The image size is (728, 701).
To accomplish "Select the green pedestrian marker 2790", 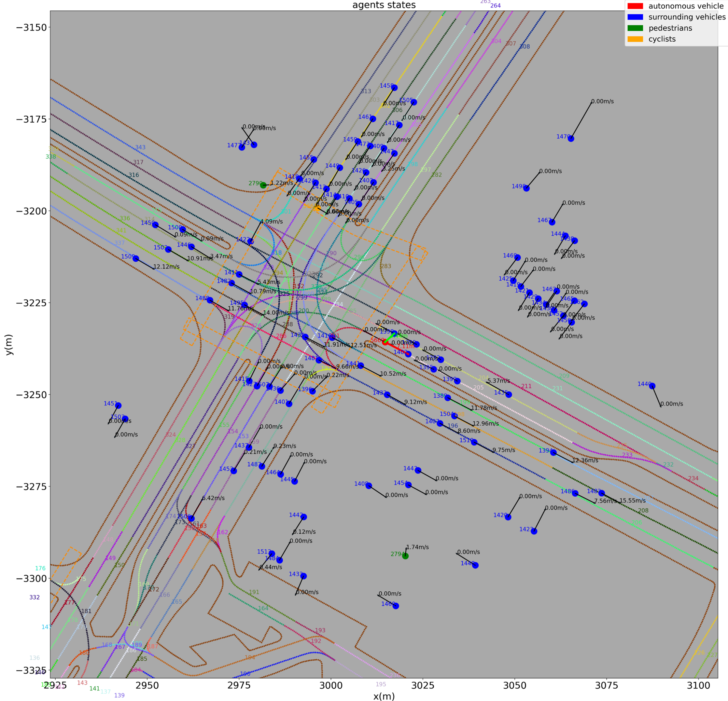I will (263, 185).
